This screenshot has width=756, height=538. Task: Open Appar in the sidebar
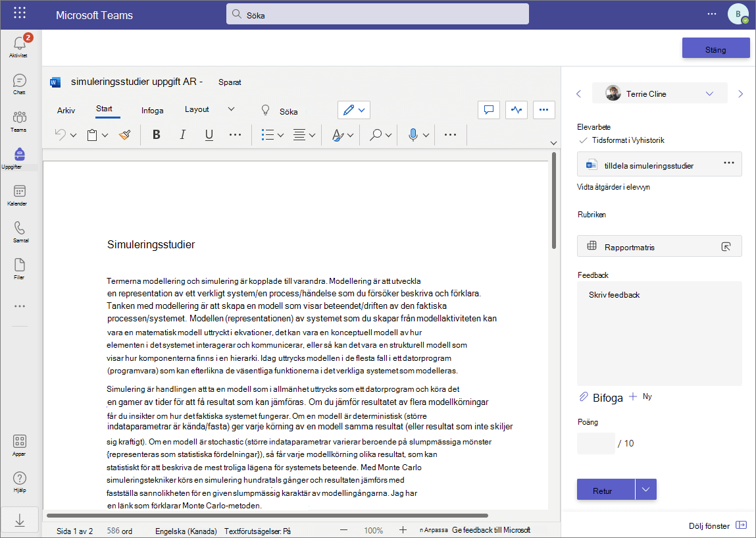(x=19, y=445)
